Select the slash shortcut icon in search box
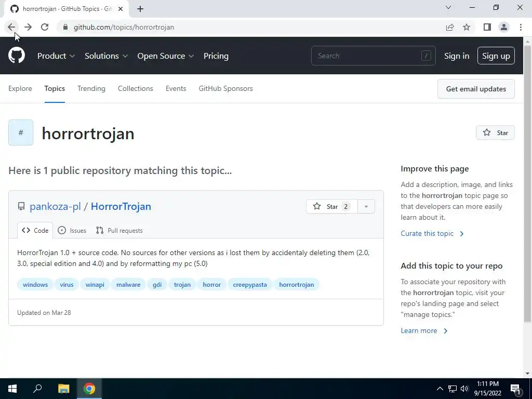 point(426,56)
